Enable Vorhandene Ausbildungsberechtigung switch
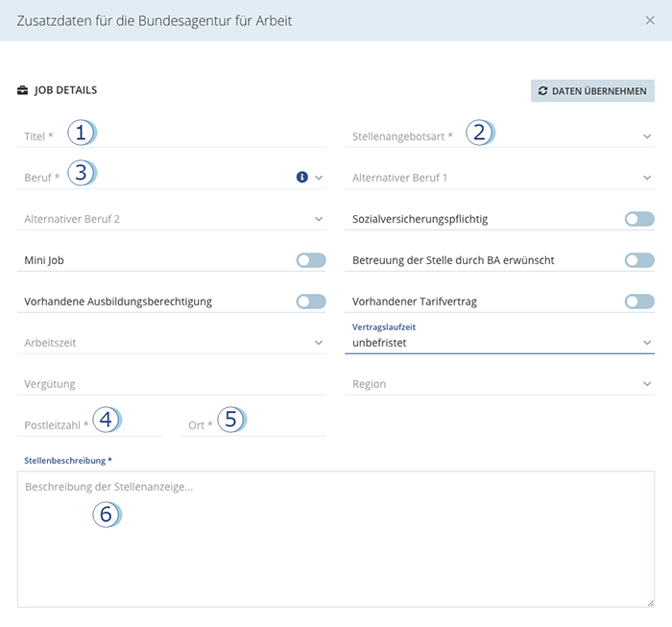Viewport: 672px width, 627px height. (x=311, y=301)
